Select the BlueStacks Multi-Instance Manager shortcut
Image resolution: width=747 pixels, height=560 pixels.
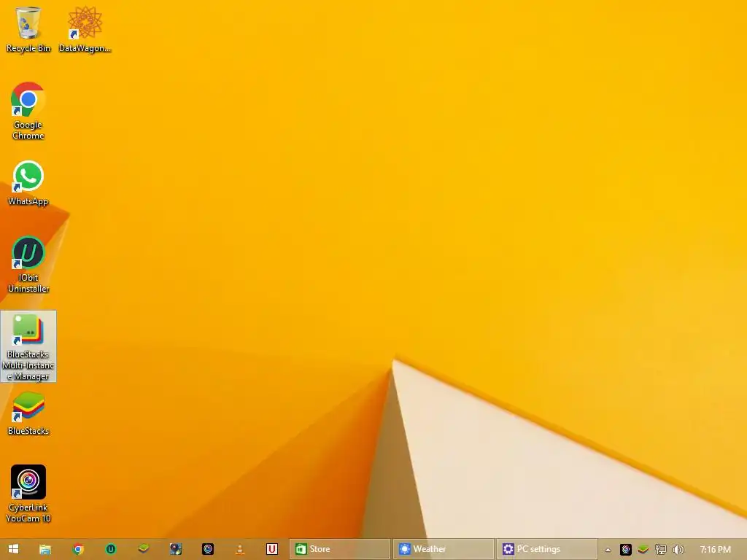(28, 346)
